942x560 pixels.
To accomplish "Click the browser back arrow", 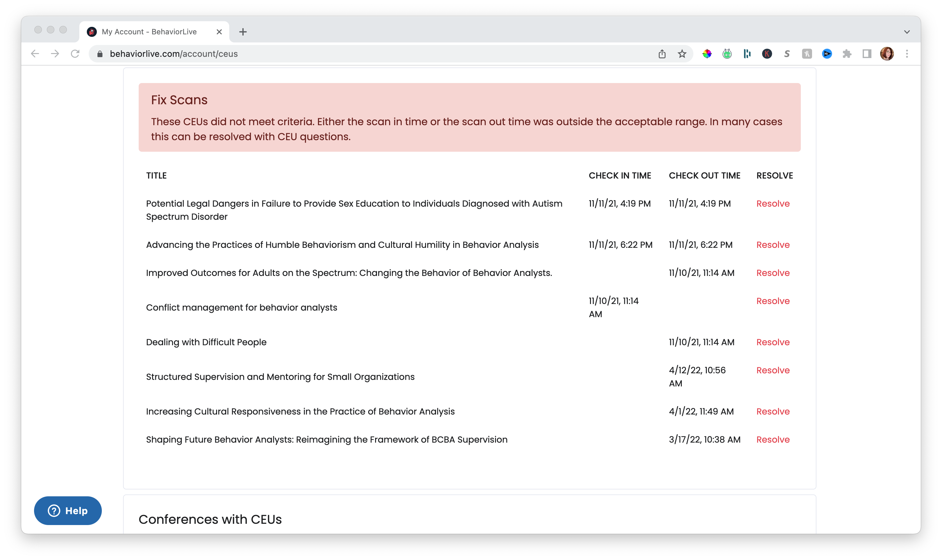I will 35,54.
